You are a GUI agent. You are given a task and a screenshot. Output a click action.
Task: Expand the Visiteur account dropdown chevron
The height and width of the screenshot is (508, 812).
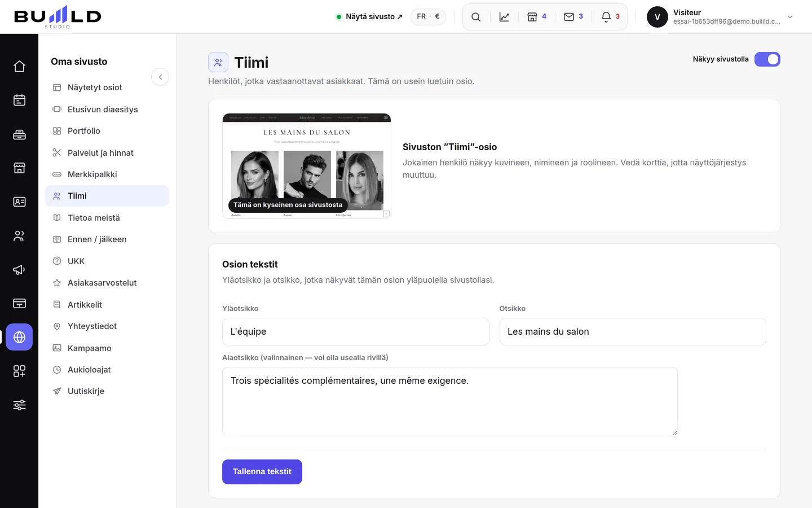(x=790, y=17)
